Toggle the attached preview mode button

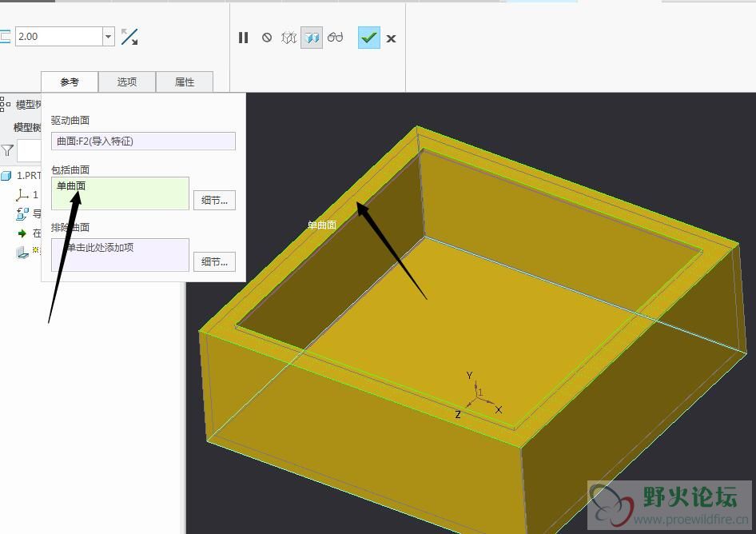click(x=312, y=38)
